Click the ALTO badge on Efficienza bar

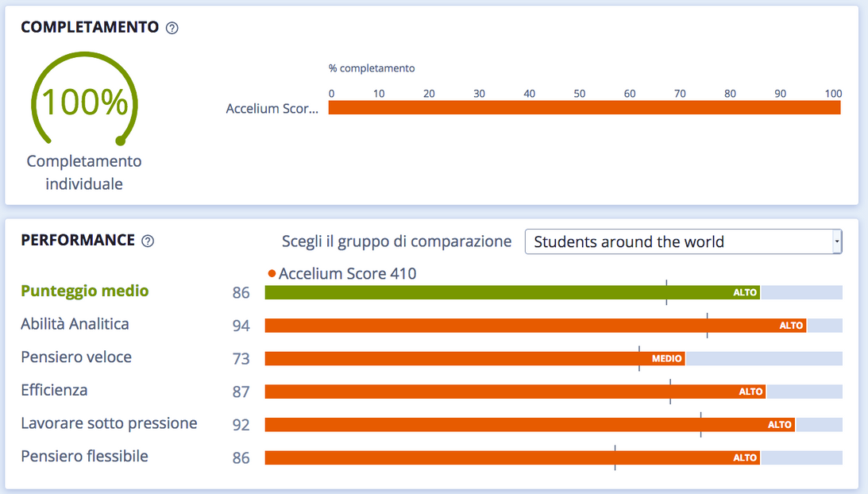pyautogui.click(x=750, y=392)
